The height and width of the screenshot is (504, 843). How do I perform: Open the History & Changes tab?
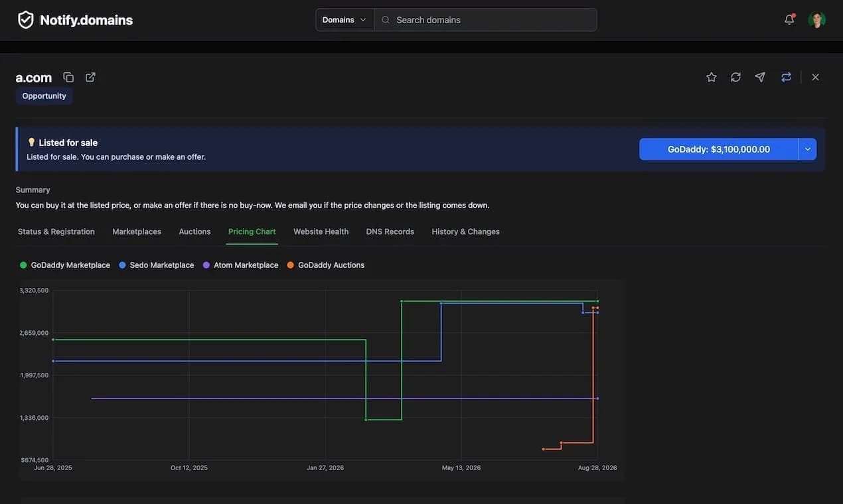coord(466,231)
